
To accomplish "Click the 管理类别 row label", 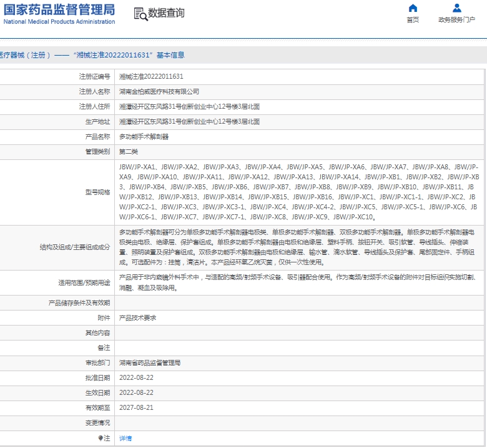I will (97, 152).
